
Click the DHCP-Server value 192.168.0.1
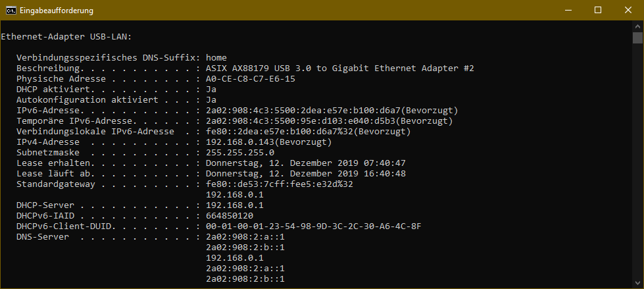pos(235,205)
